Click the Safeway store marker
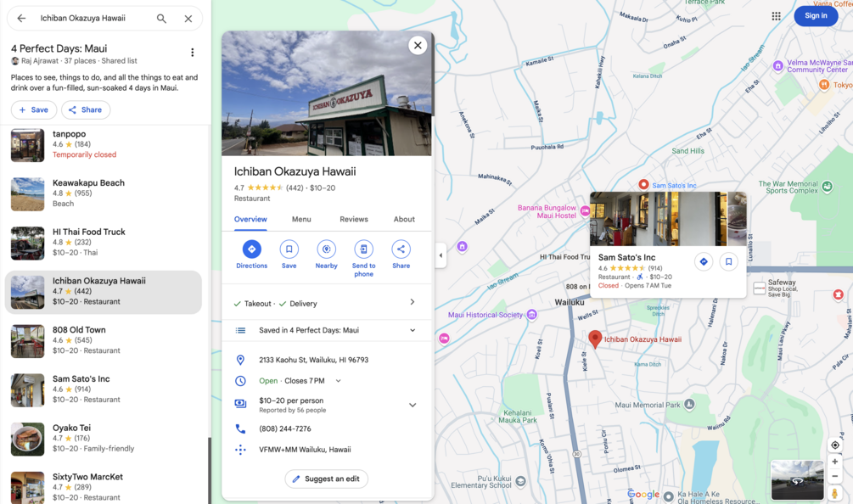 [760, 288]
